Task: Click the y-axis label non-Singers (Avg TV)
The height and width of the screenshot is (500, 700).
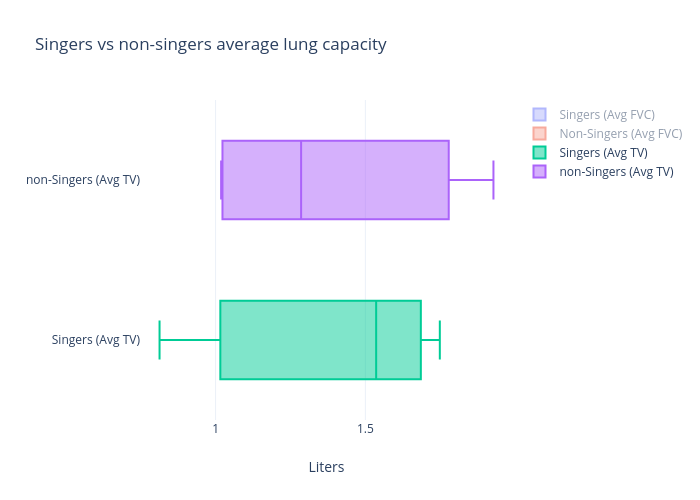Action: coord(83,180)
